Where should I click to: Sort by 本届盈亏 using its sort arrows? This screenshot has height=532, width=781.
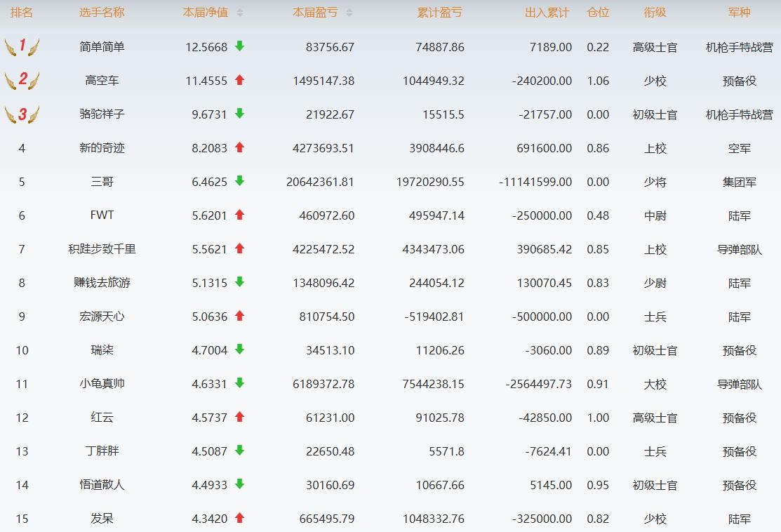click(349, 13)
